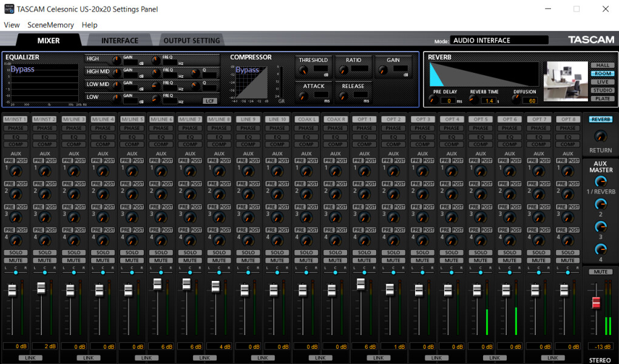Mute the M/INST 2 channel
Image resolution: width=619 pixels, height=364 pixels.
pyautogui.click(x=44, y=260)
